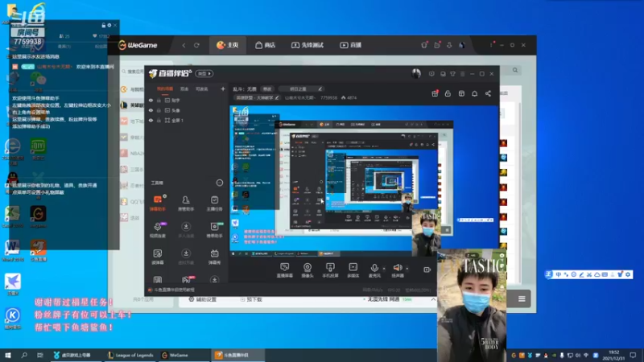Expand the speaker options arrow
644x362 pixels.
407,269
